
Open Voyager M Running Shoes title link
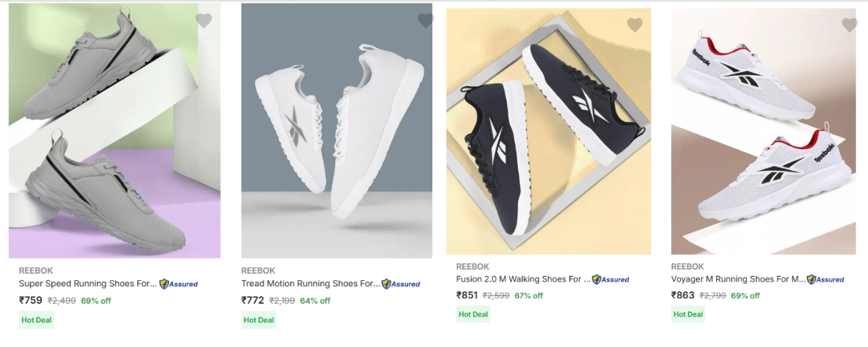tap(738, 279)
